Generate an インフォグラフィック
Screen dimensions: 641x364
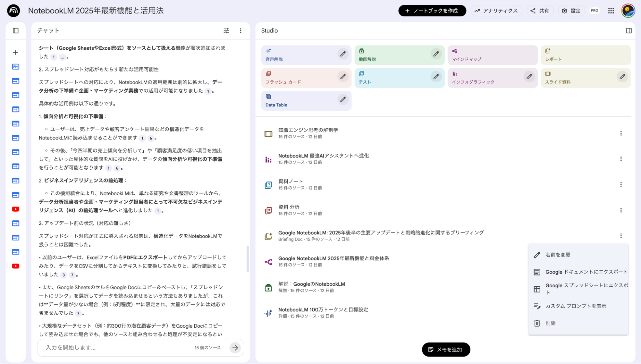[x=478, y=78]
